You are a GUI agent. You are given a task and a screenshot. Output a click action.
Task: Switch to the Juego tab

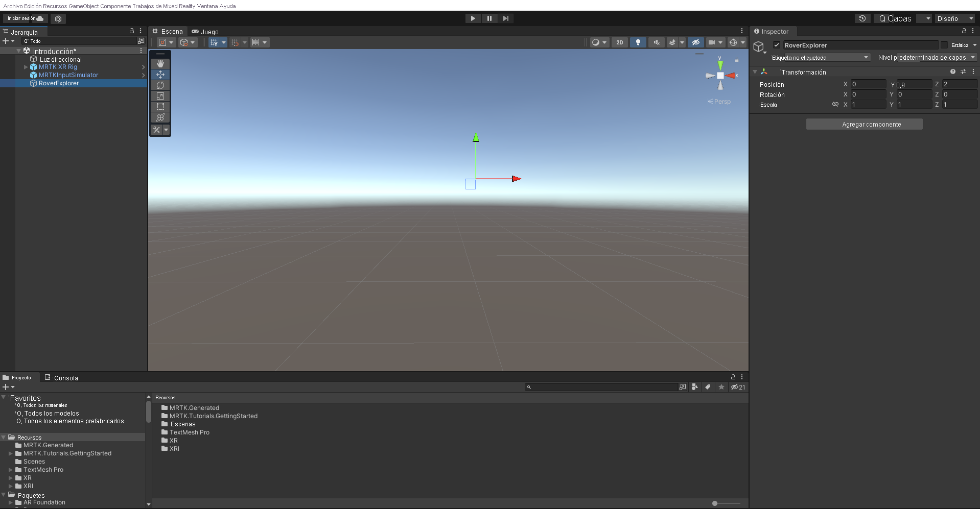click(x=205, y=32)
